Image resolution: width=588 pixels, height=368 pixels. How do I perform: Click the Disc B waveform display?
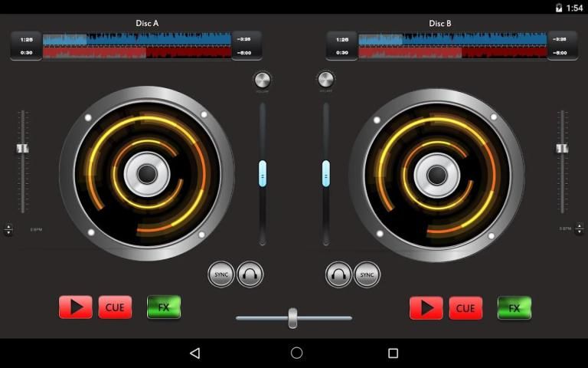coord(452,45)
